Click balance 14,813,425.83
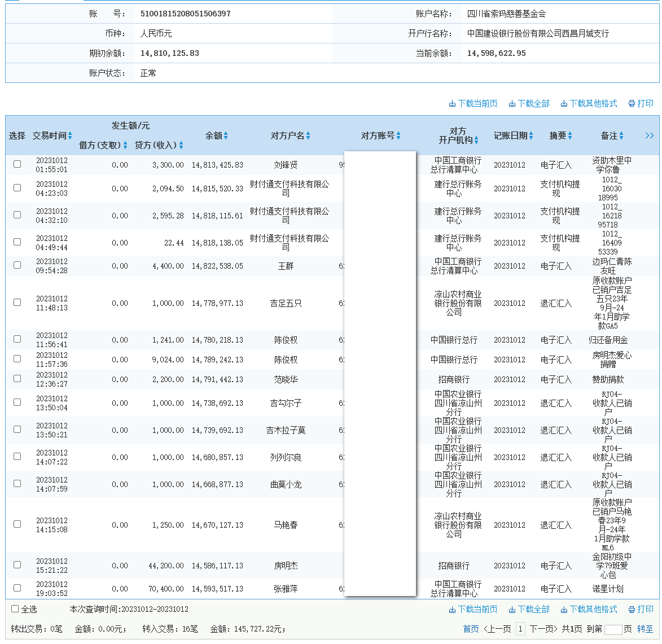662x644 pixels. (x=217, y=165)
